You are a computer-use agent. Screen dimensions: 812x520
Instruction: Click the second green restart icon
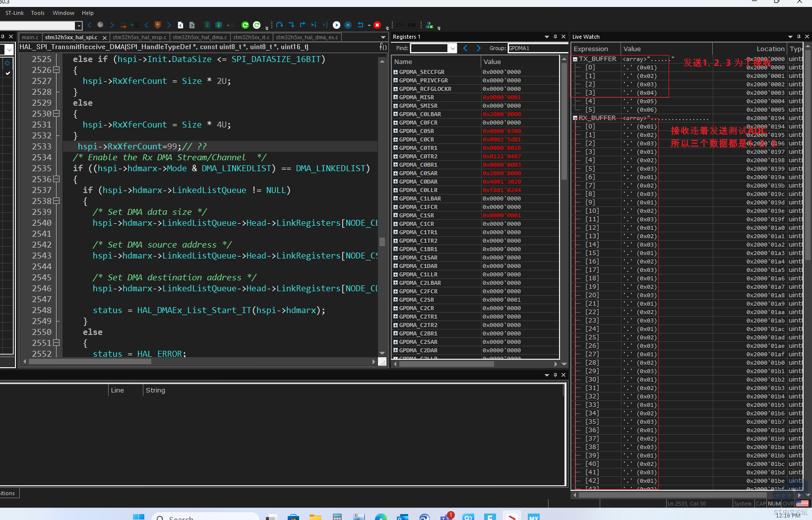click(256, 25)
